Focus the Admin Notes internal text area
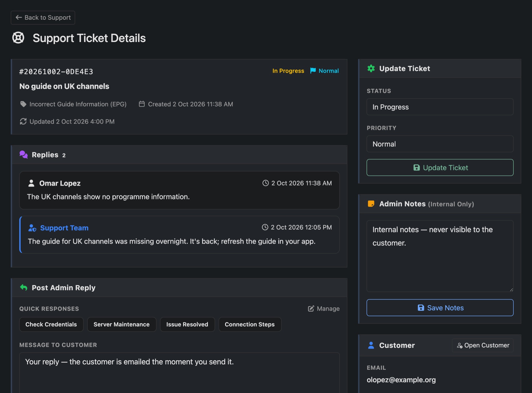Image resolution: width=532 pixels, height=393 pixels. point(440,256)
